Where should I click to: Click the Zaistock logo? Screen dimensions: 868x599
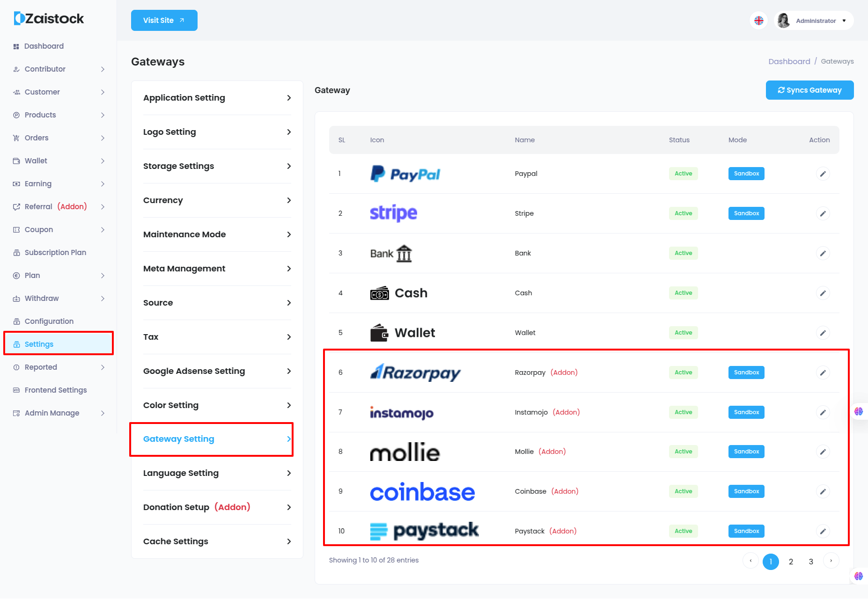(49, 19)
